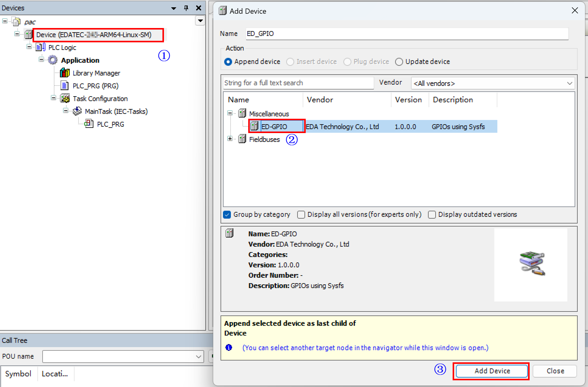The image size is (588, 387).
Task: Click the Close button in dialog
Action: tap(555, 371)
